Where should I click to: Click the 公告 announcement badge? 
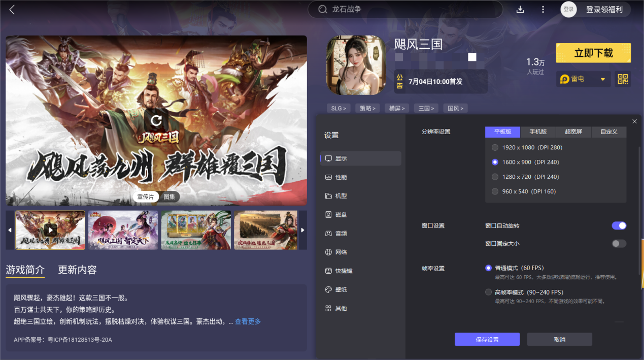400,81
